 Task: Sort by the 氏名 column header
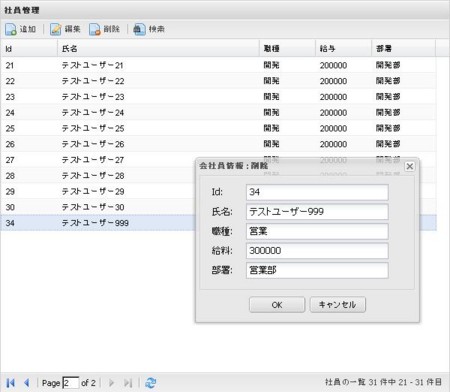[158, 49]
